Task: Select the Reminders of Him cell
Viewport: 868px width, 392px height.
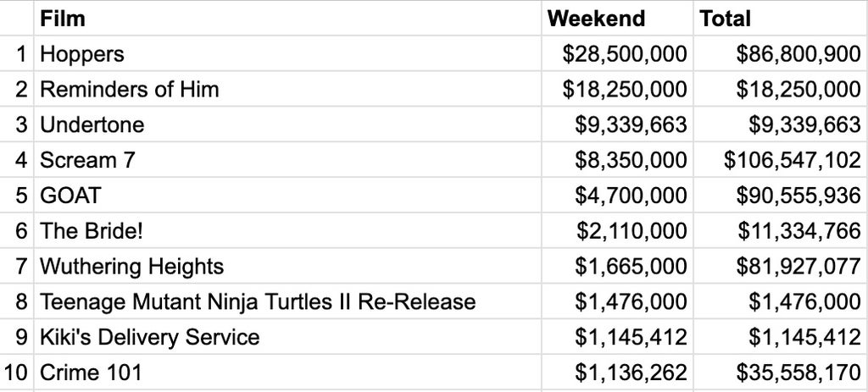Action: 287,89
